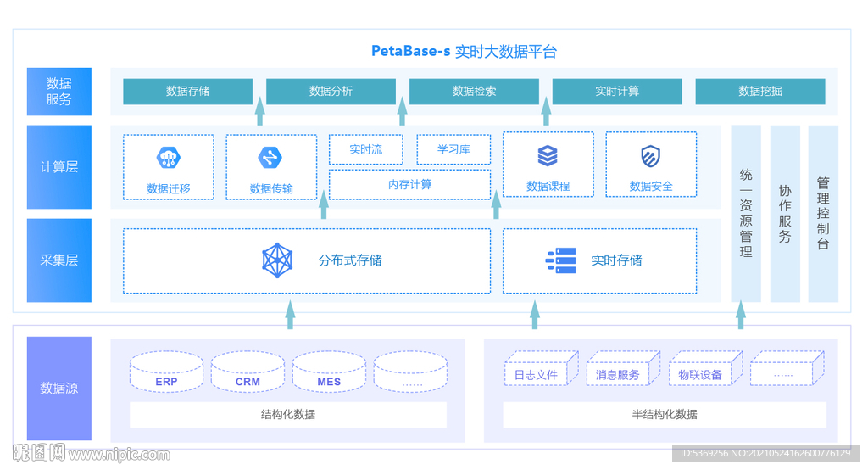The height and width of the screenshot is (470, 868).
Task: Click the PetaBase-s 实时大数据平台 title
Action: (464, 52)
